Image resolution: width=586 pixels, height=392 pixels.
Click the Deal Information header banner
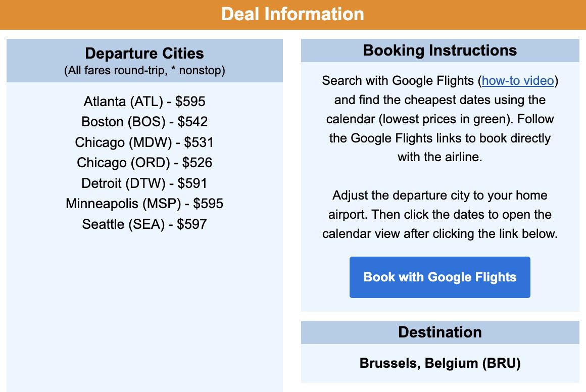293,14
